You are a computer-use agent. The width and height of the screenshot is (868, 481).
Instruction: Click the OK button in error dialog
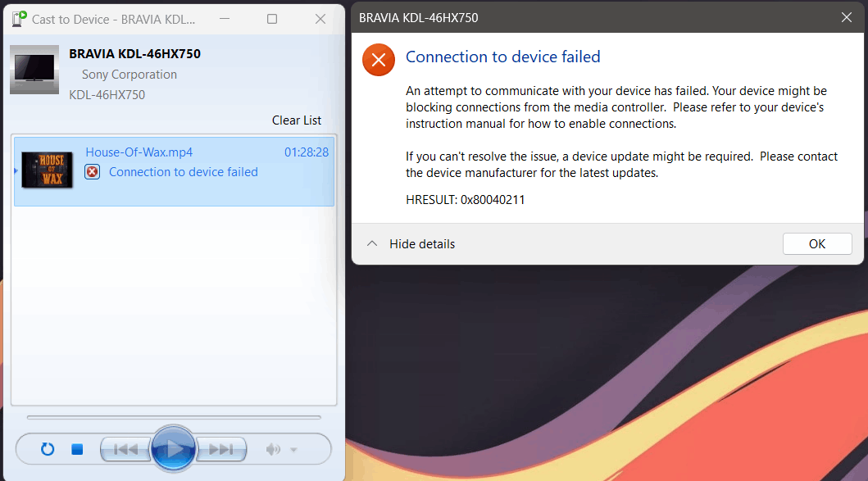click(x=817, y=243)
